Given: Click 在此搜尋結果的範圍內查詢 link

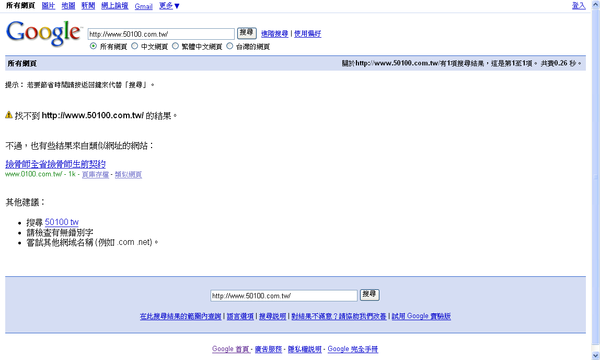Looking at the screenshot, I should coord(181,316).
